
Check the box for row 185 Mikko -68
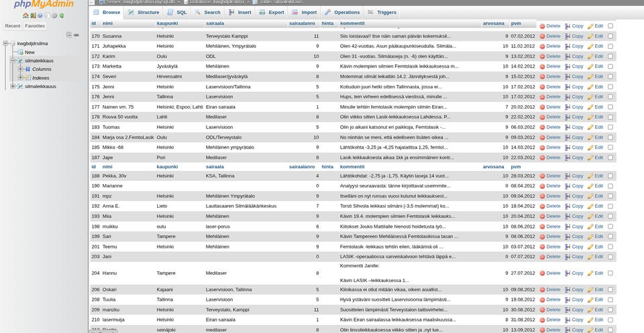point(610,147)
